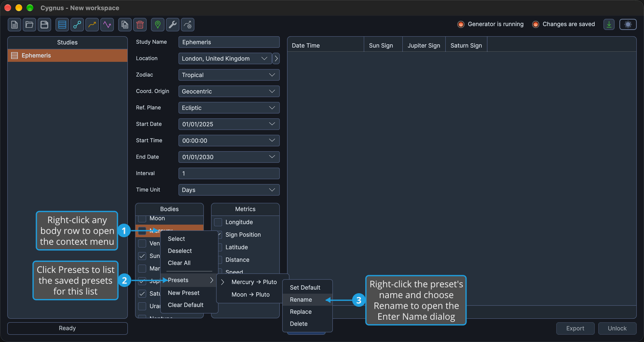Click the Saturn Sign column header

(466, 45)
